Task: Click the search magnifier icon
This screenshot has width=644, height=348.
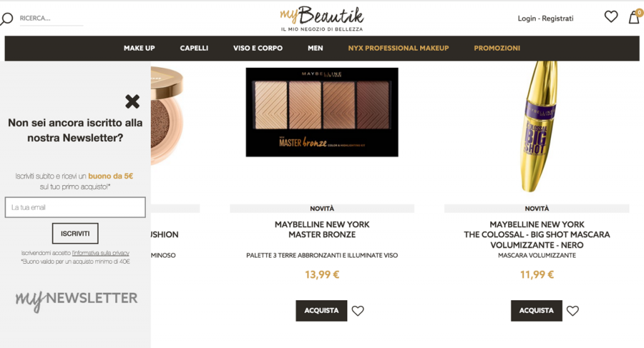Action: pos(6,19)
